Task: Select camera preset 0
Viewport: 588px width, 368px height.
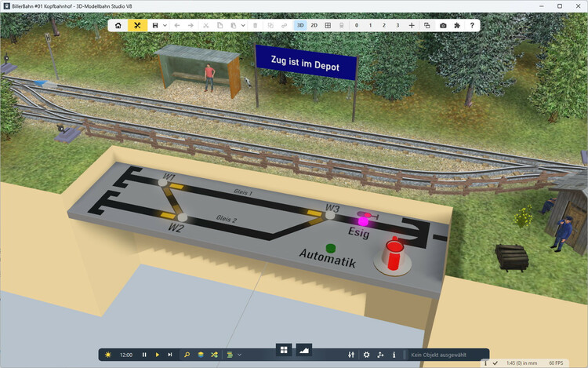Action: tap(357, 26)
